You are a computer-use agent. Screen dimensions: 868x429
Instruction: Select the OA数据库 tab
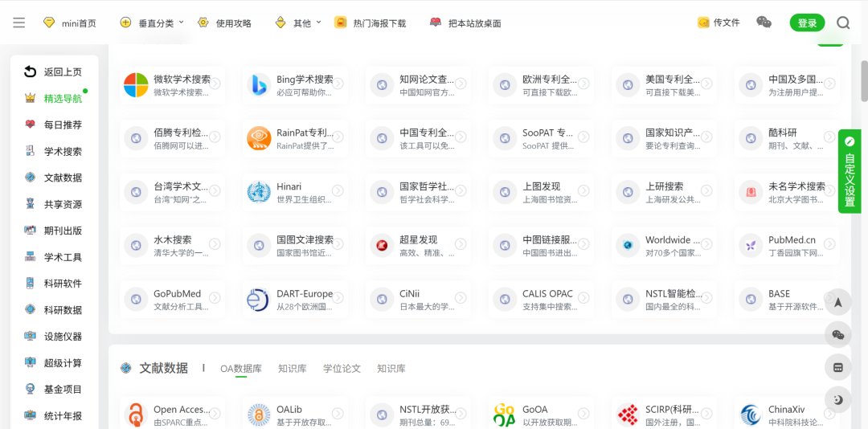[241, 369]
